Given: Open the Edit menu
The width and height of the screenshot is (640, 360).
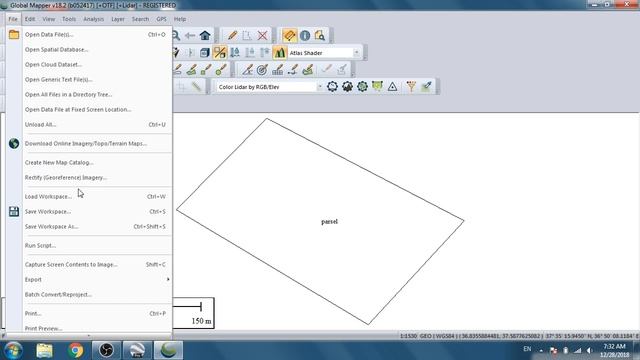Looking at the screenshot, I should pos(30,19).
